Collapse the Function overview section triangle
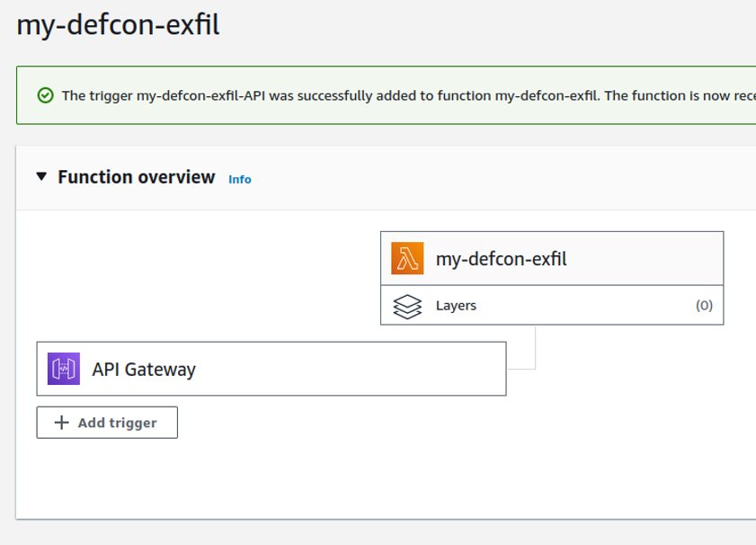 pyautogui.click(x=41, y=176)
